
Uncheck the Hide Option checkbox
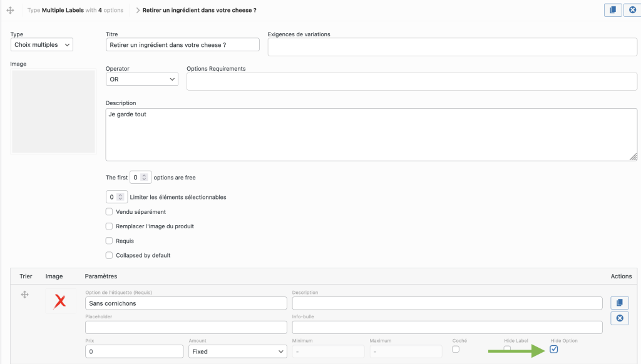554,349
